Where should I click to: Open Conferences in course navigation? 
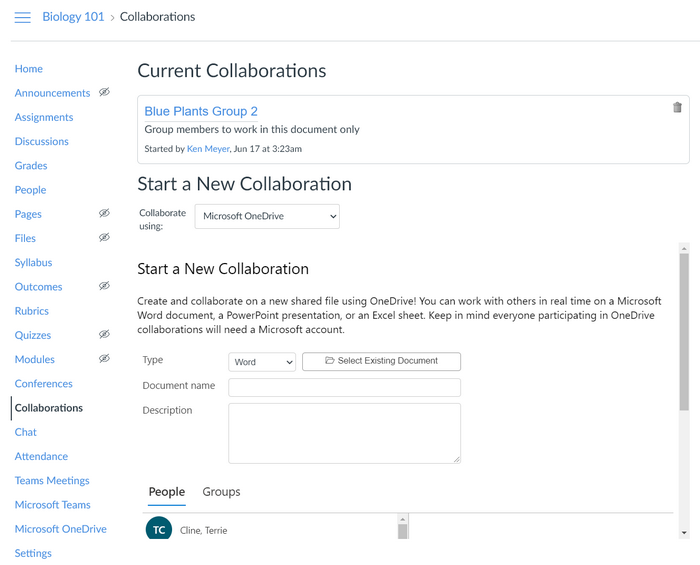[43, 383]
